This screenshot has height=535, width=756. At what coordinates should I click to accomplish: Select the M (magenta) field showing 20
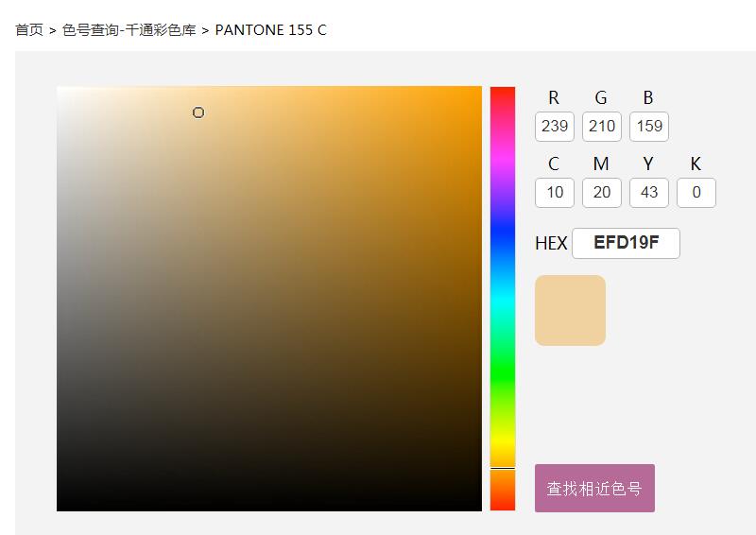tap(602, 193)
